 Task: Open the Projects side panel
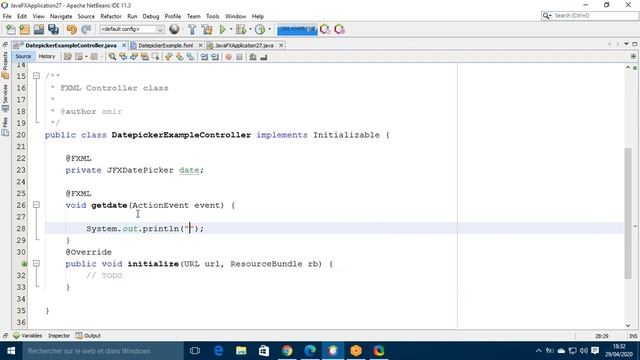click(5, 65)
